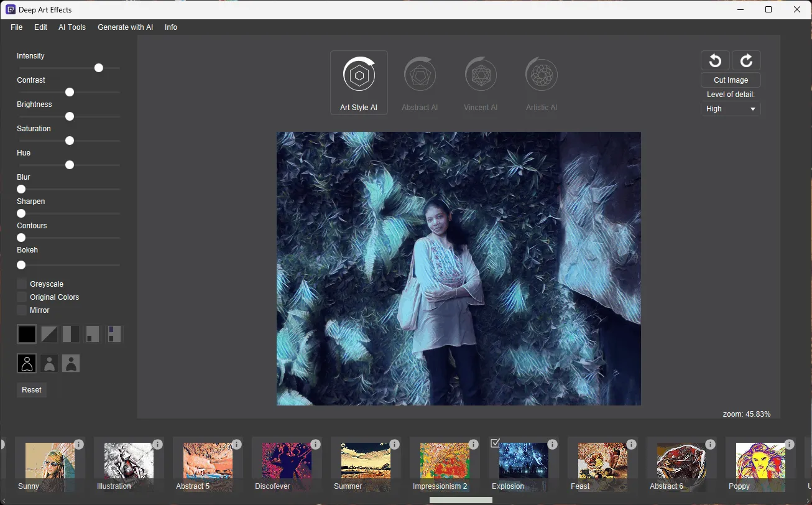The height and width of the screenshot is (505, 812).
Task: Select the diagonal split view icon
Action: point(49,335)
